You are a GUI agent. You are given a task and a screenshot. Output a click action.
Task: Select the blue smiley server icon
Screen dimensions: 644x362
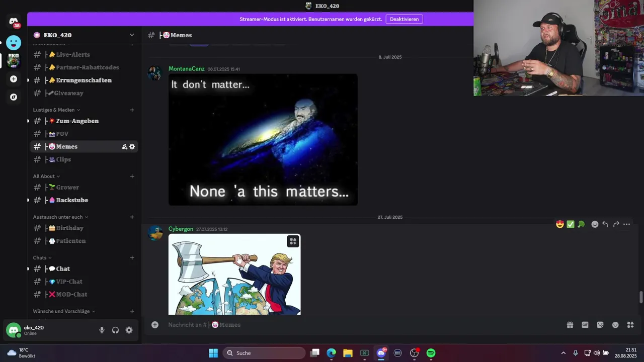14,42
